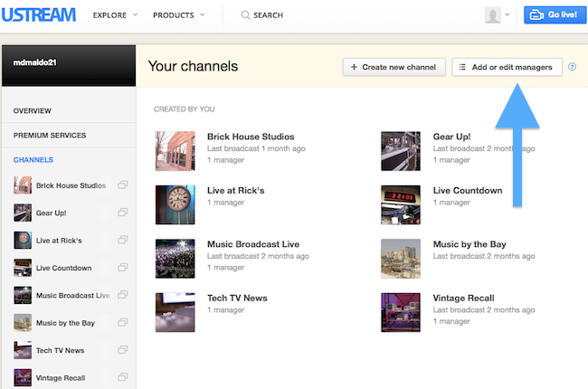This screenshot has width=588, height=389.
Task: Open Live at Rick's popout icon in sidebar
Action: pos(123,240)
